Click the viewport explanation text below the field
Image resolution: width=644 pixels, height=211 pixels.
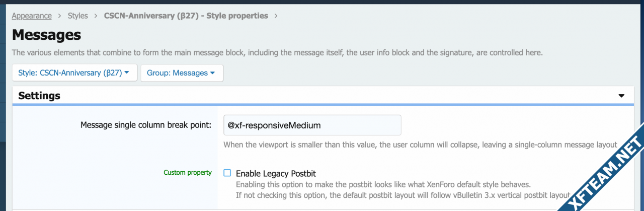(420, 145)
